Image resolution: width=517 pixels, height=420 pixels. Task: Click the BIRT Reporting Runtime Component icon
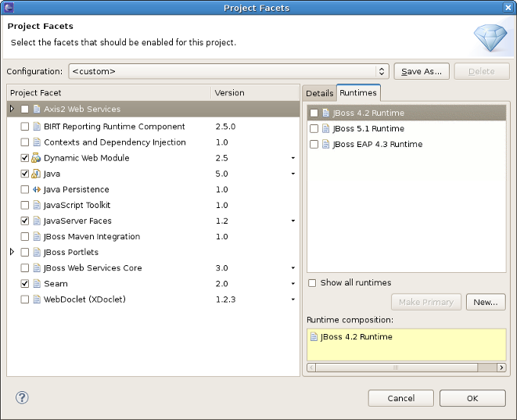point(36,127)
